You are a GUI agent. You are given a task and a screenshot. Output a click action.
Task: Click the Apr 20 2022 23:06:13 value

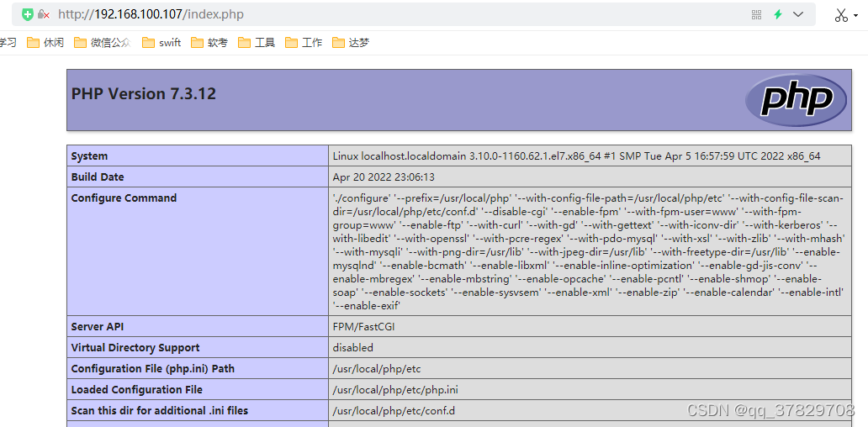(x=384, y=177)
